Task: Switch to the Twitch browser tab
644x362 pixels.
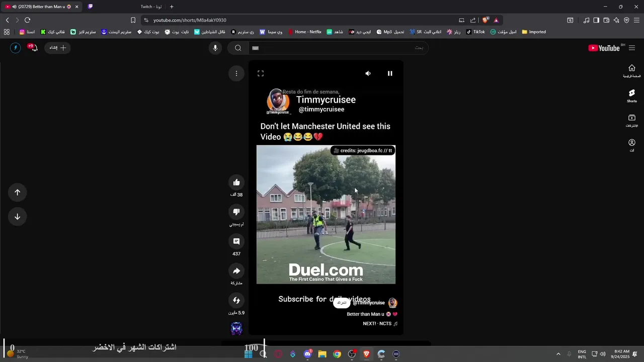Action: tap(151, 7)
